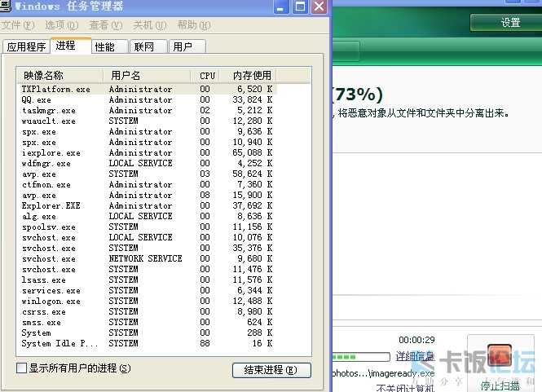Select the wuauclt.exe process row
Viewport: 542px width, 392px height.
click(147, 121)
